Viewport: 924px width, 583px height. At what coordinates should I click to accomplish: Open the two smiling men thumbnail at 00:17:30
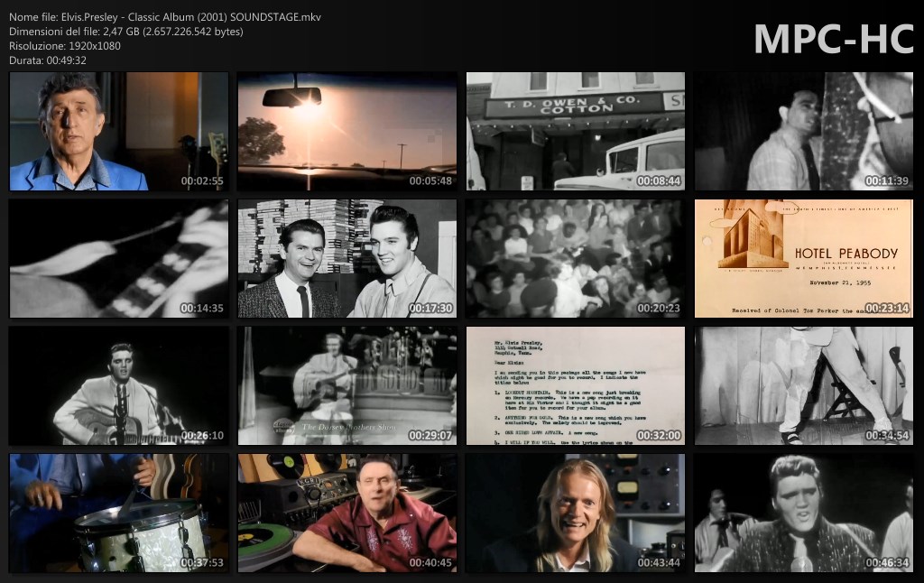pyautogui.click(x=347, y=259)
